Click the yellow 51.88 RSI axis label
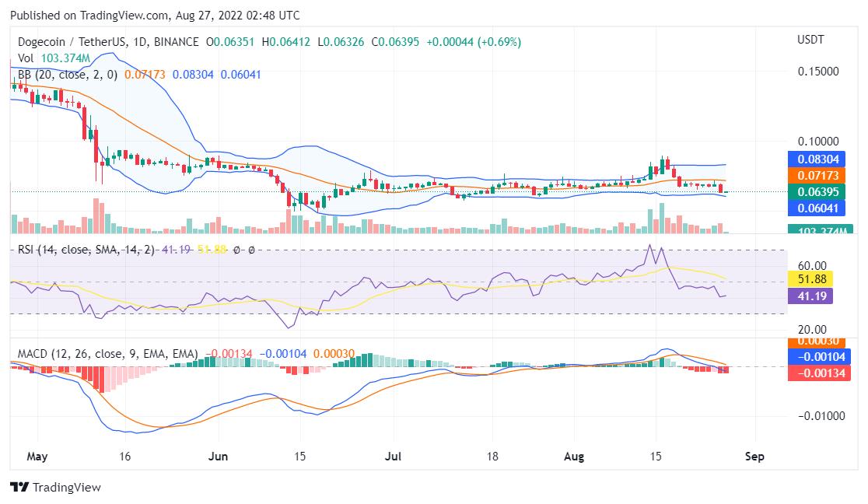Image resolution: width=868 pixels, height=504 pixels. (810, 279)
